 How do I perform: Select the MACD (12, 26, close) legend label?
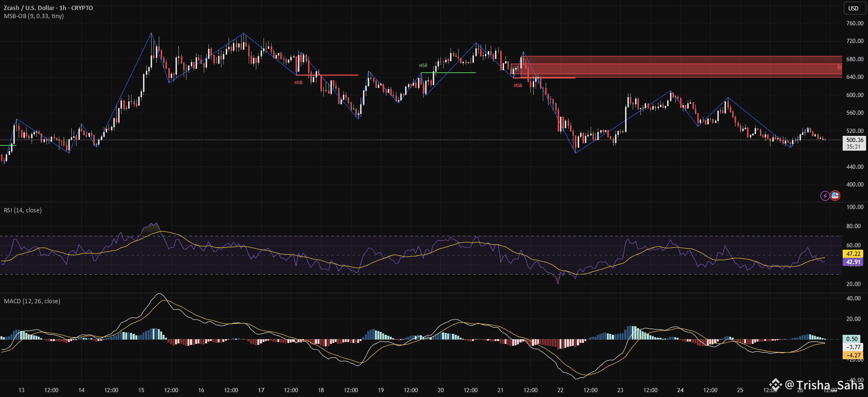[x=32, y=301]
